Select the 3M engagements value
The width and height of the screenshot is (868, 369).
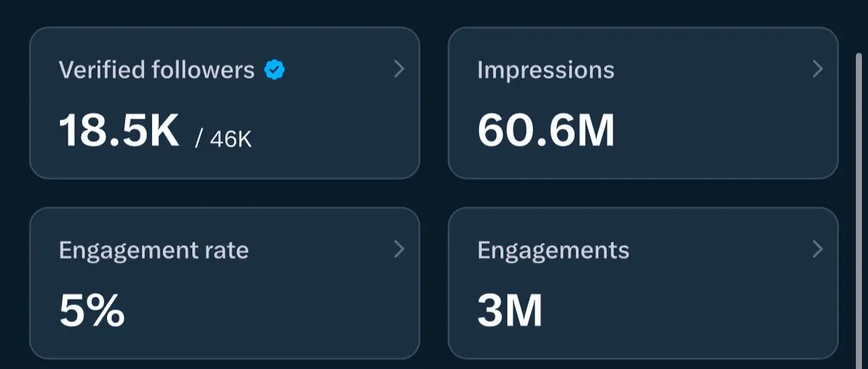(509, 311)
